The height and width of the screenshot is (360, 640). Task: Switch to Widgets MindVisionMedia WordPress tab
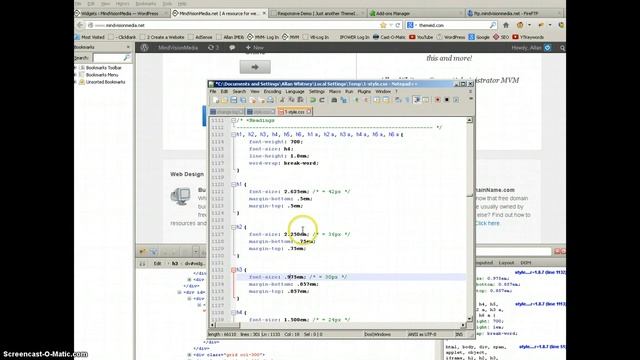coord(122,13)
